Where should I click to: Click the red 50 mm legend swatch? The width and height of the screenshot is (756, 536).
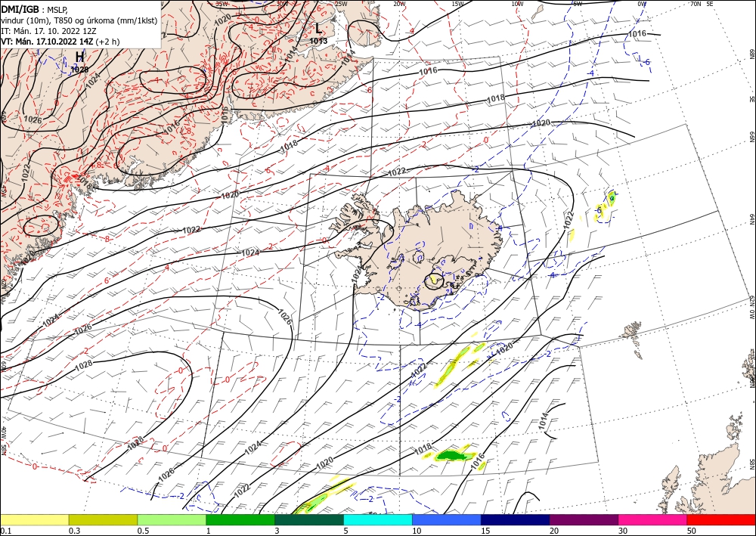pos(721,519)
